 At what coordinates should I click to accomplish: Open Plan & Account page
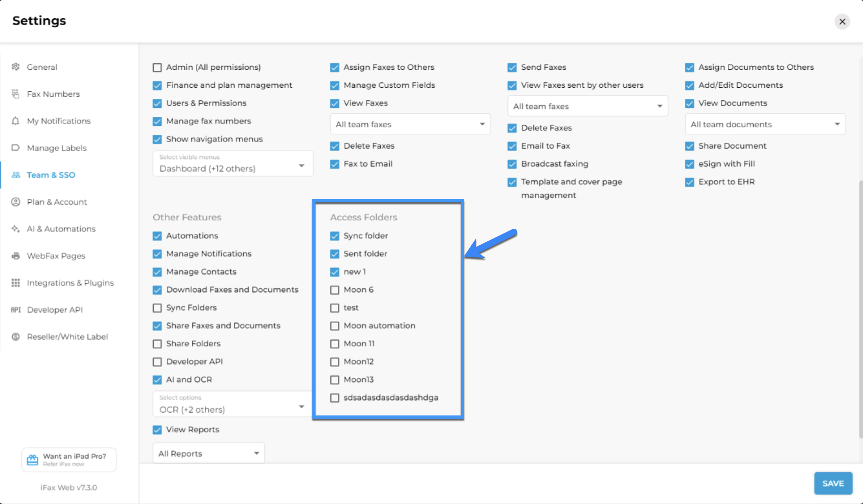pyautogui.click(x=57, y=202)
